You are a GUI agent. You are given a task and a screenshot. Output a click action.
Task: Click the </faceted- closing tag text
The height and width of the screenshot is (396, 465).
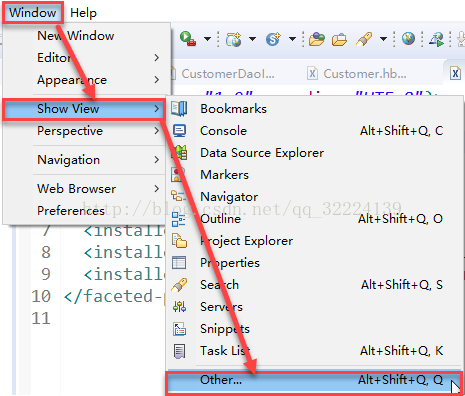tap(114, 296)
